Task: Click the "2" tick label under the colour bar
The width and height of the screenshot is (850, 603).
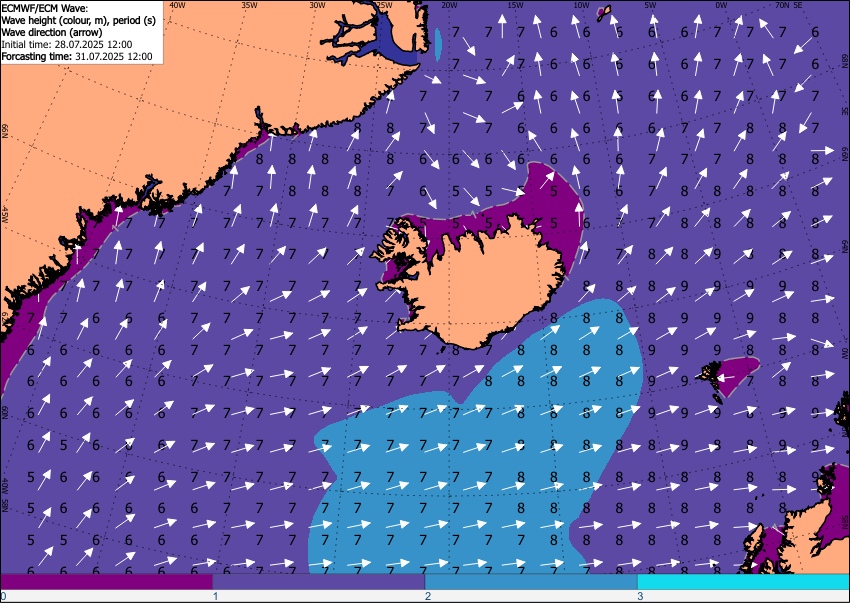Action: click(428, 596)
